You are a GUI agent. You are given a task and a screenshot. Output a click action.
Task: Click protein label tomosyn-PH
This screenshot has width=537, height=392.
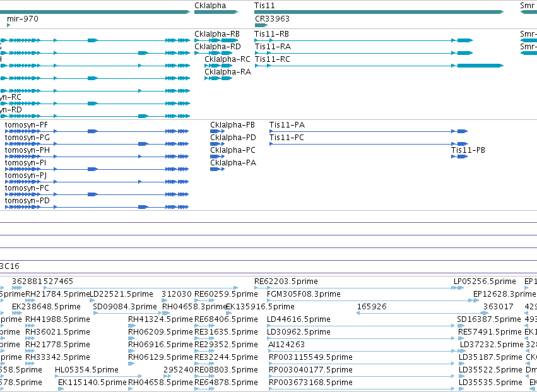[27, 150]
